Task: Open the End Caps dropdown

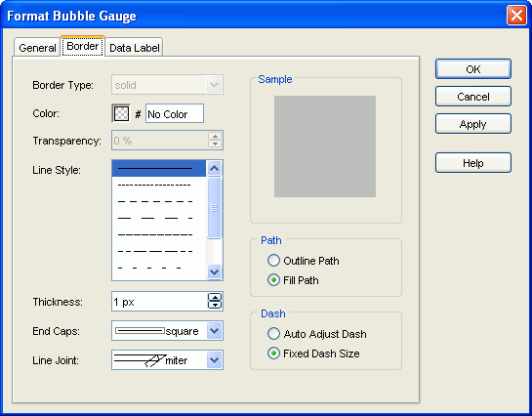Action: point(215,330)
